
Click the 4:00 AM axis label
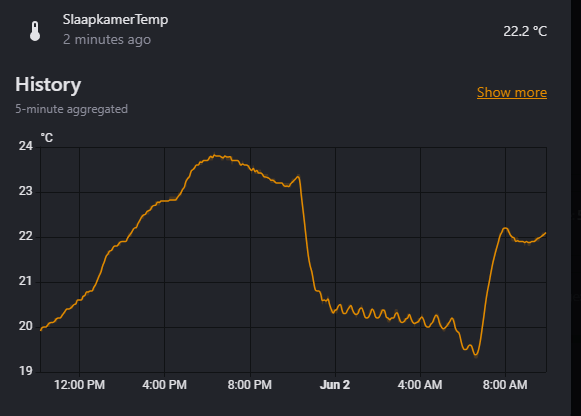(420, 385)
